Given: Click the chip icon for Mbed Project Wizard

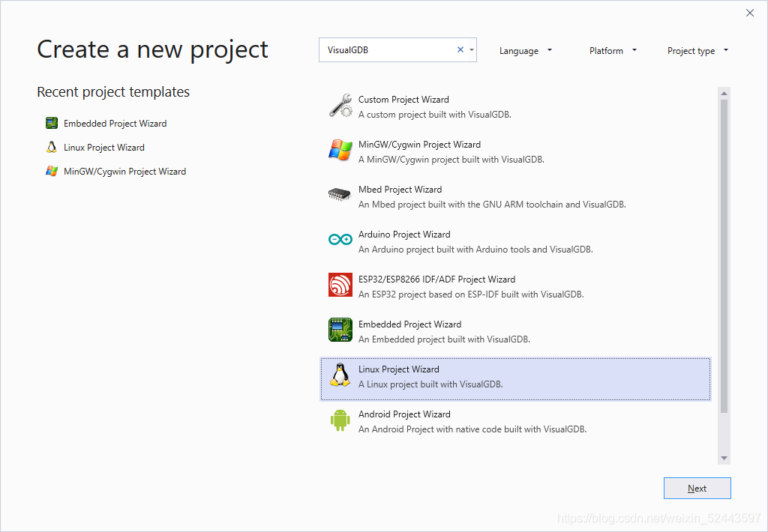Looking at the screenshot, I should tap(340, 195).
